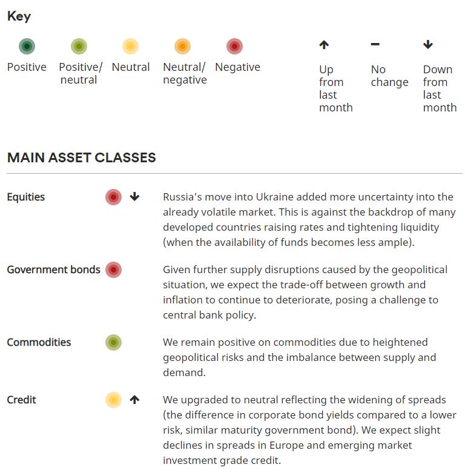This screenshot has height=476, width=465.
Task: Click the red Government bonds rating indicator
Action: (x=113, y=270)
